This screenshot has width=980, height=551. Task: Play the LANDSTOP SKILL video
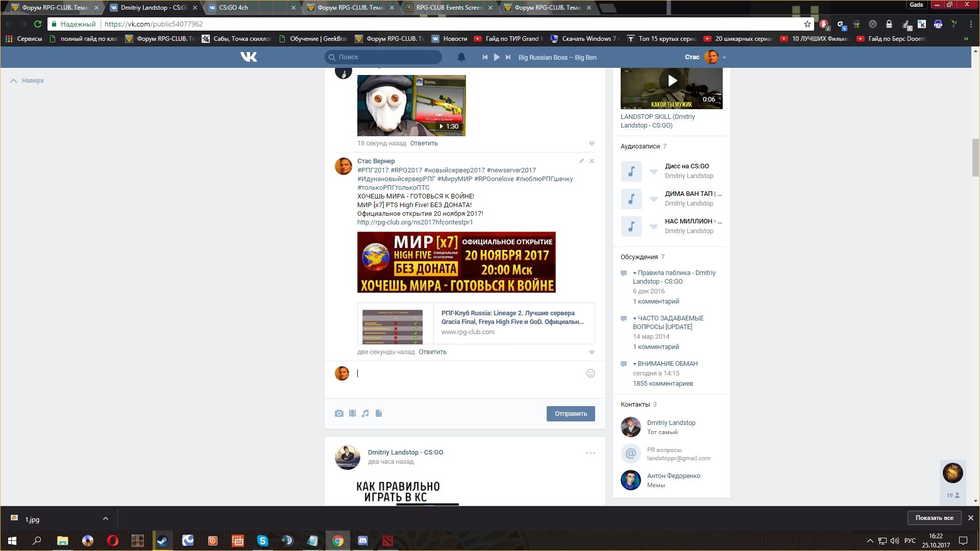pyautogui.click(x=672, y=88)
